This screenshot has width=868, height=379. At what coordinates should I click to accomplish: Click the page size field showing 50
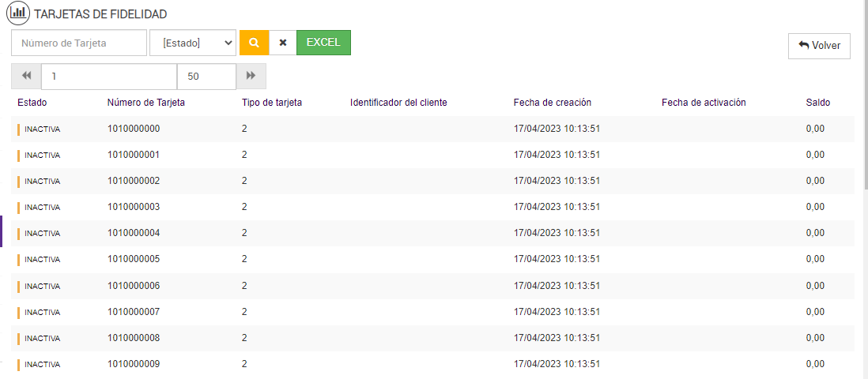pos(206,77)
